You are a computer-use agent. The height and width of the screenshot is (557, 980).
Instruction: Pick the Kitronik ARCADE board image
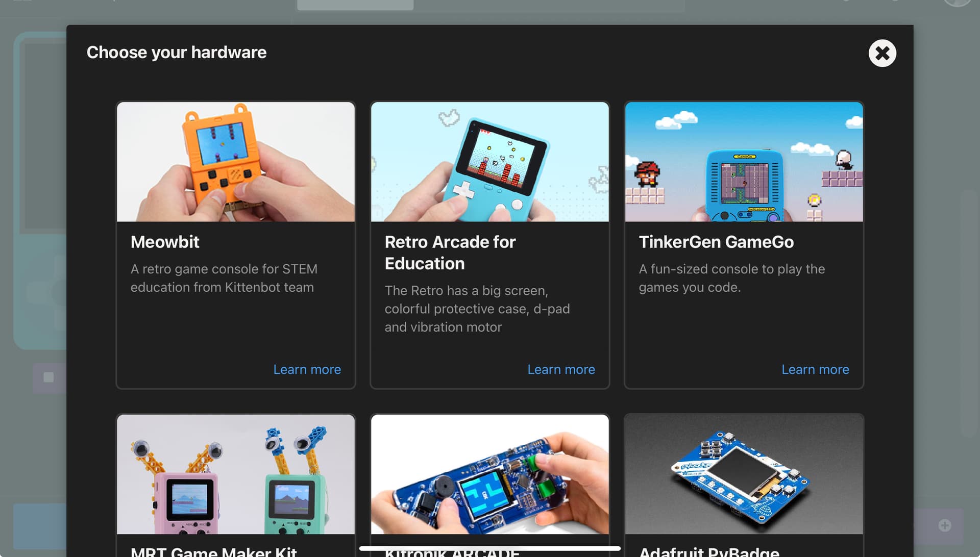490,474
